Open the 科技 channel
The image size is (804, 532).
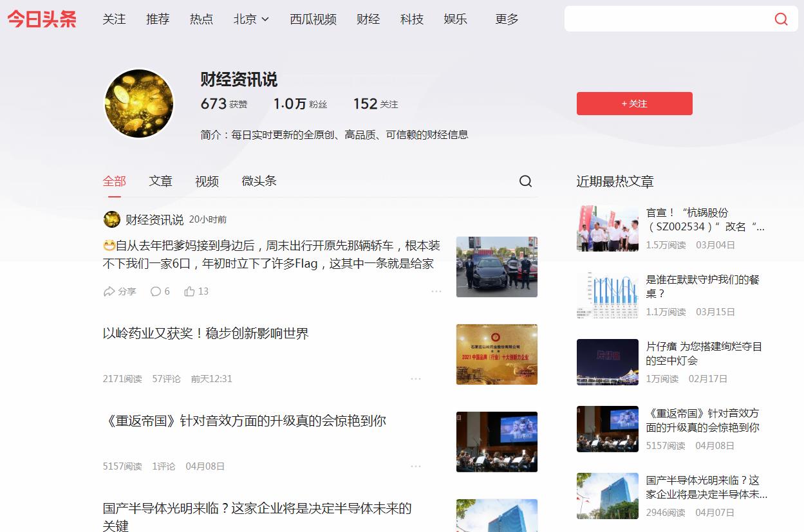point(412,19)
